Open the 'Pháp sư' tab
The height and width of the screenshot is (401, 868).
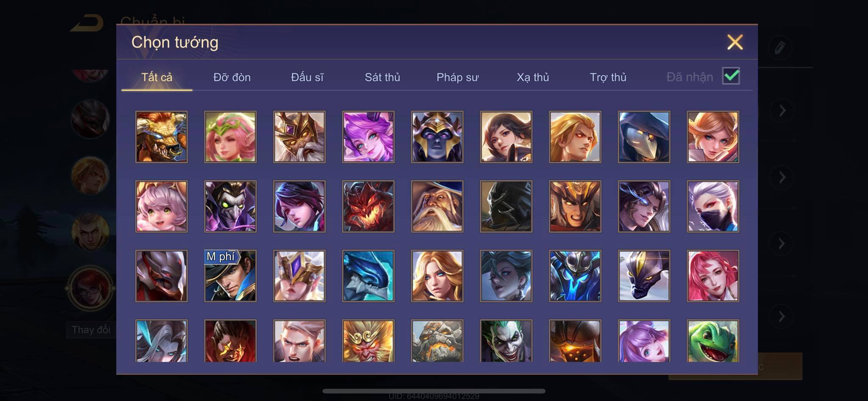point(458,77)
